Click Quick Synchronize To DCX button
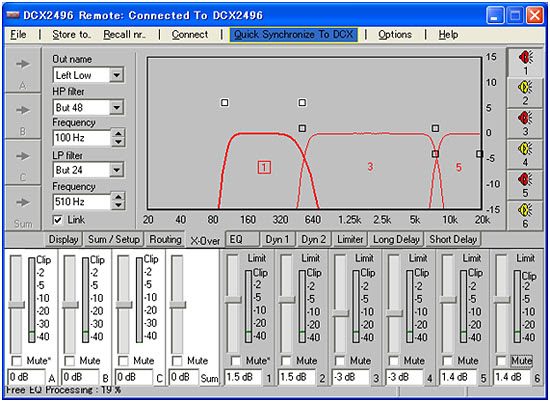Screen dimensions: 550x402 coord(293,35)
